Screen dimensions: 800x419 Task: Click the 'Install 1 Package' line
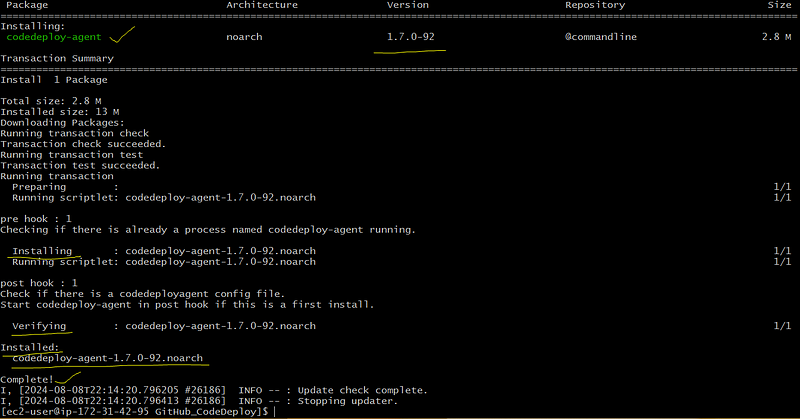[x=54, y=80]
